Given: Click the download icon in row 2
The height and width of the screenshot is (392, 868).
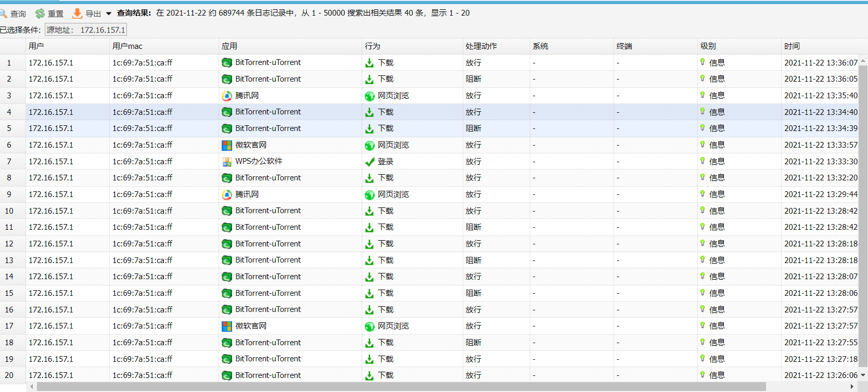Looking at the screenshot, I should (x=369, y=80).
